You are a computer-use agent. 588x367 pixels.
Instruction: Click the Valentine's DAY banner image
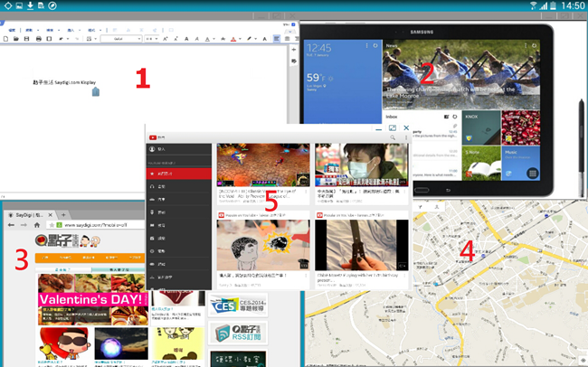(x=90, y=299)
